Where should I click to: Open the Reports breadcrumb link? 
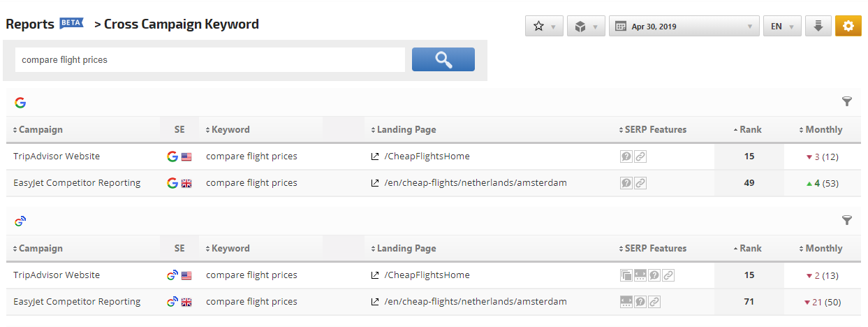click(x=30, y=24)
